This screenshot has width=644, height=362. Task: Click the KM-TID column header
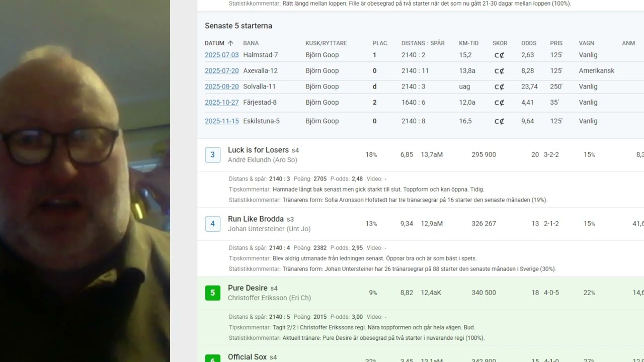[468, 43]
